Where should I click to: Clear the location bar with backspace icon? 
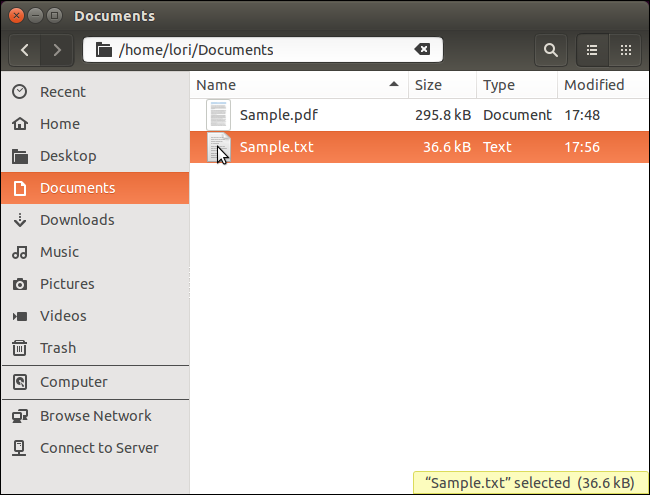pos(423,49)
